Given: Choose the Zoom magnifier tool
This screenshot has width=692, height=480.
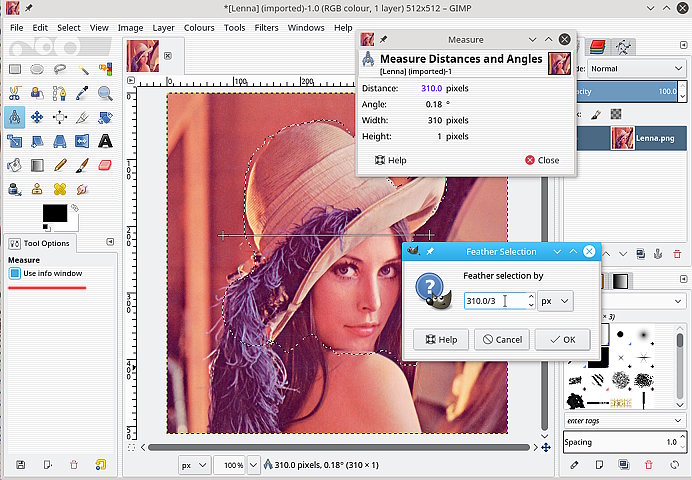Looking at the screenshot, I should pos(105,93).
